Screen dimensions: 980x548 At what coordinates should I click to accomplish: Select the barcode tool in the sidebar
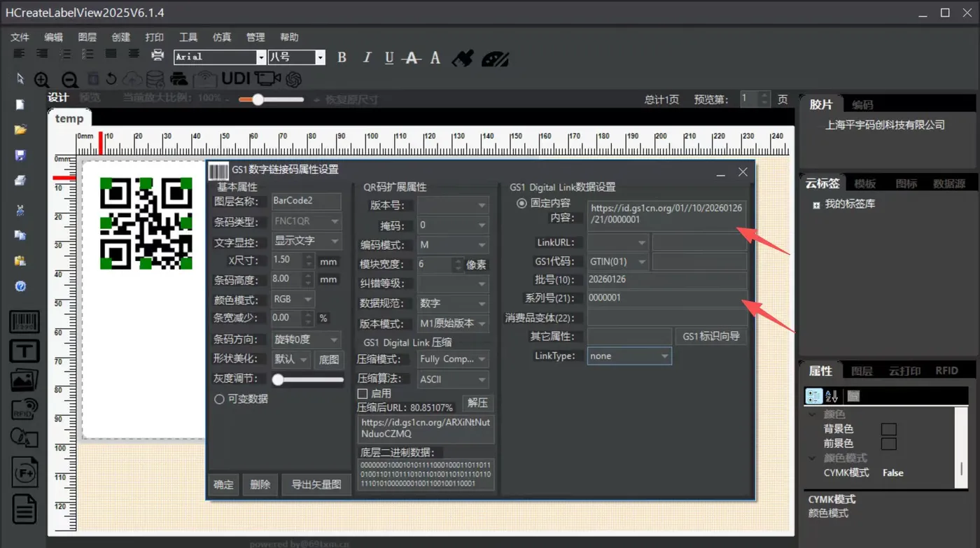[x=24, y=322]
